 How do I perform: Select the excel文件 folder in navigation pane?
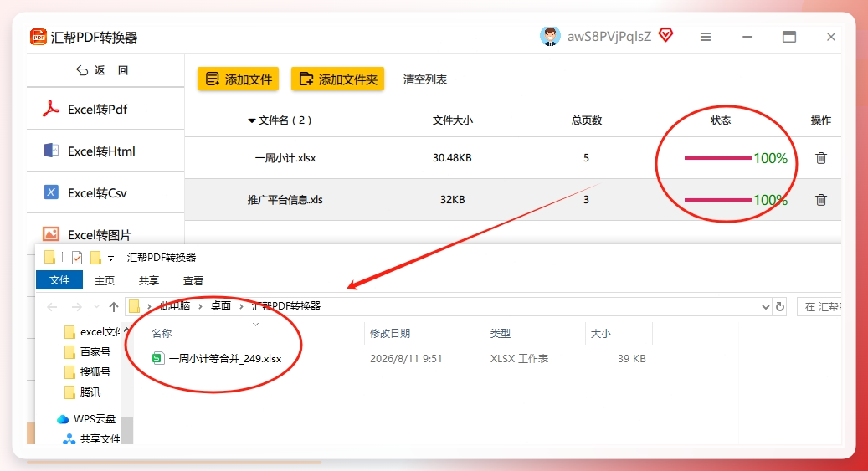coord(92,331)
